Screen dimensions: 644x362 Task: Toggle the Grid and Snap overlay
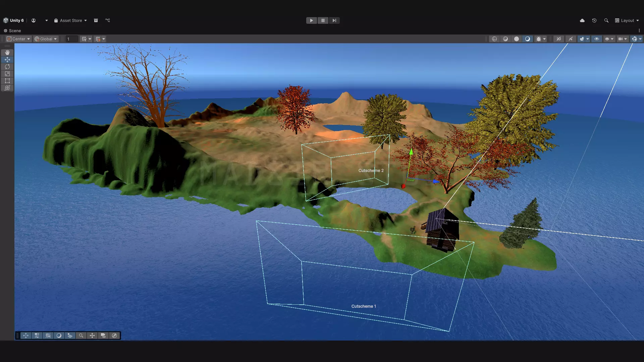[48, 336]
